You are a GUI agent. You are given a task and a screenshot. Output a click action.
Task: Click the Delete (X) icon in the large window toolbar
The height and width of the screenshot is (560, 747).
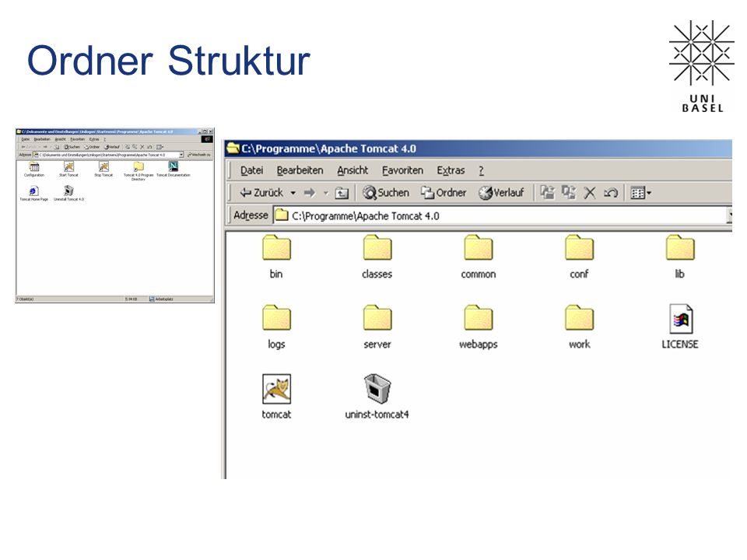[x=590, y=193]
